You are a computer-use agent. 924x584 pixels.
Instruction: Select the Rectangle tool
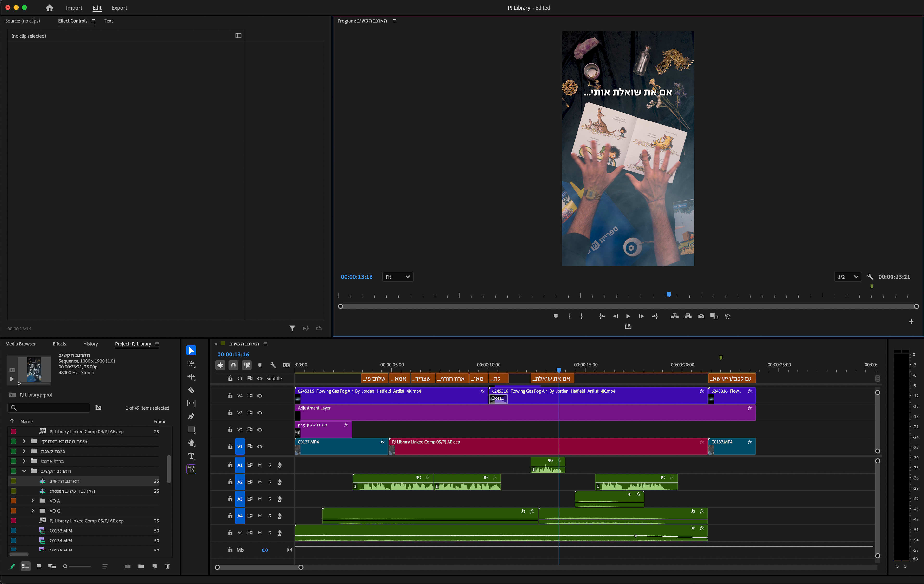(191, 430)
